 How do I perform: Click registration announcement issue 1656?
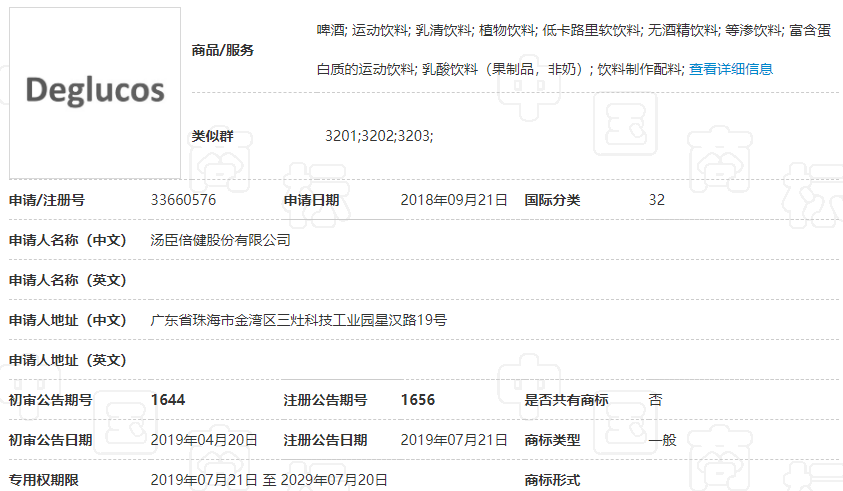[418, 400]
